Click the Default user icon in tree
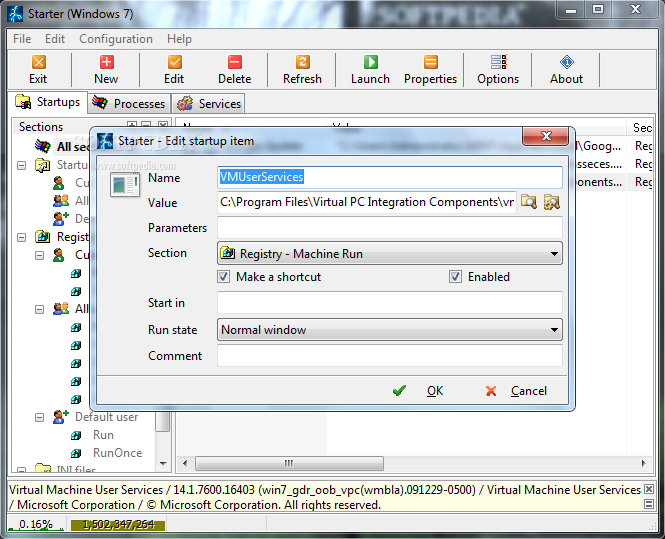The height and width of the screenshot is (539, 665). click(x=61, y=417)
